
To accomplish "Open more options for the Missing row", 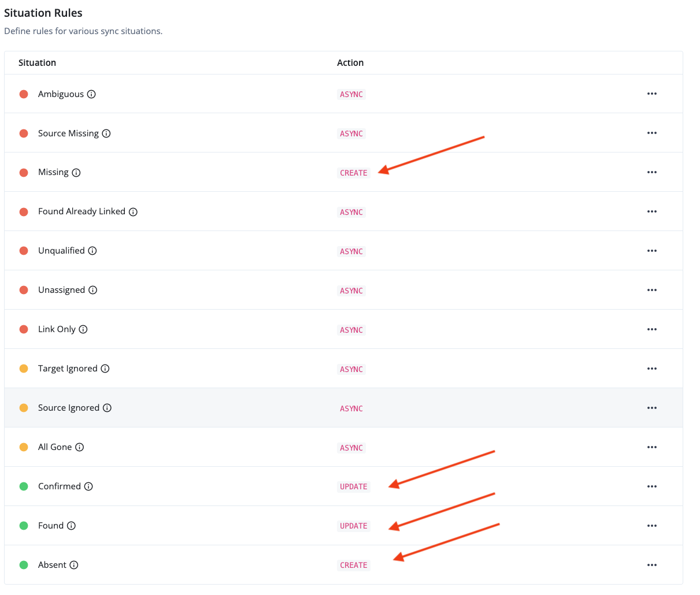I will 652,172.
